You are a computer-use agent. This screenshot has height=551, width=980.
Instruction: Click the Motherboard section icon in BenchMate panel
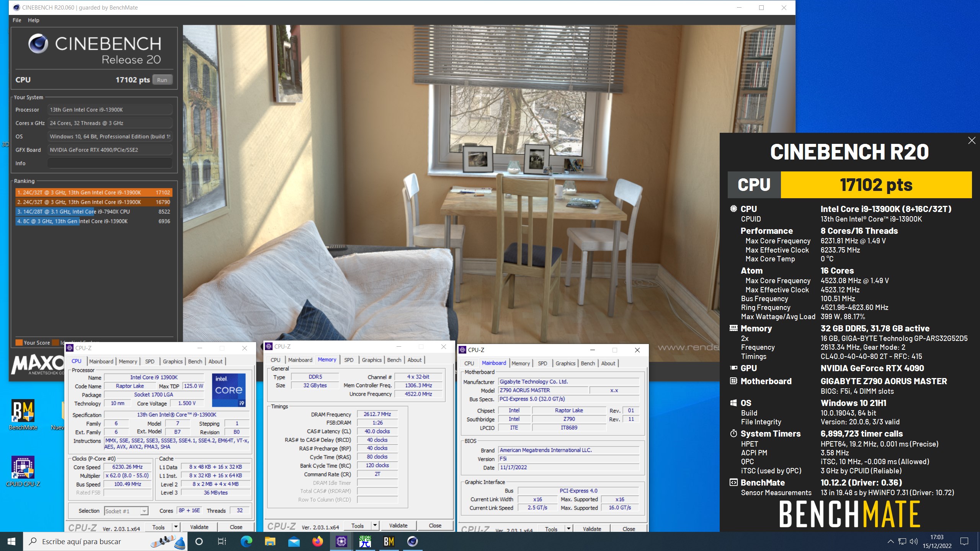pyautogui.click(x=733, y=381)
